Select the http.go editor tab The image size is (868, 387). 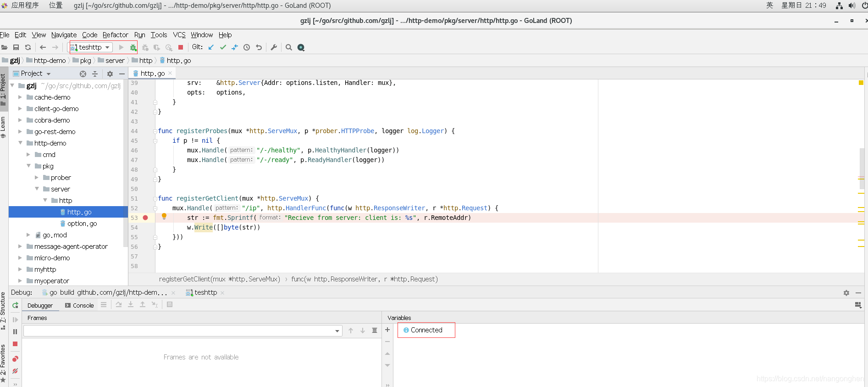153,73
